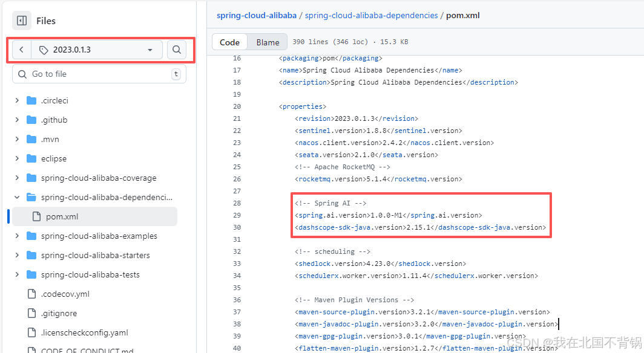Image resolution: width=644 pixels, height=353 pixels.
Task: Click the schedulerx.worker.version 1.11.4 line
Action: point(416,276)
